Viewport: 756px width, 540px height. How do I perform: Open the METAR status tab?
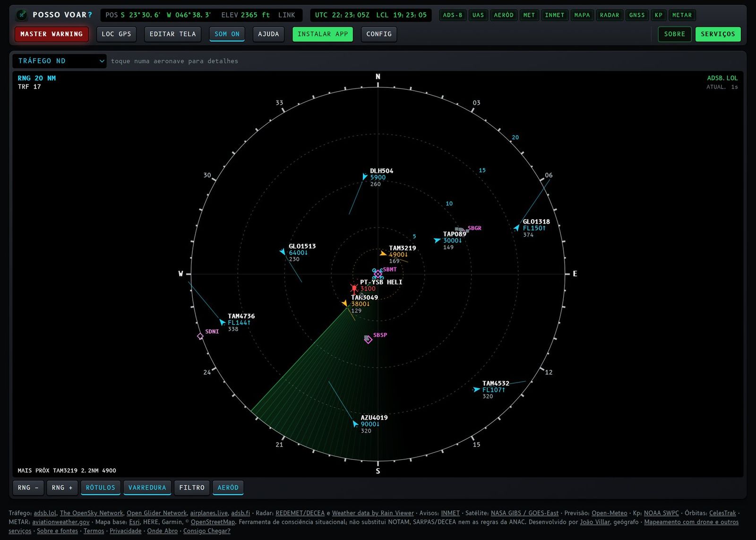click(x=682, y=15)
